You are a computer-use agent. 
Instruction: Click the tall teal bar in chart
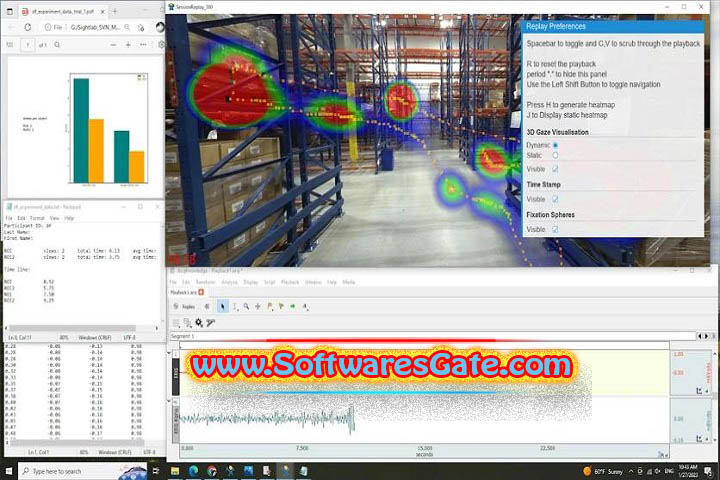[x=81, y=131]
